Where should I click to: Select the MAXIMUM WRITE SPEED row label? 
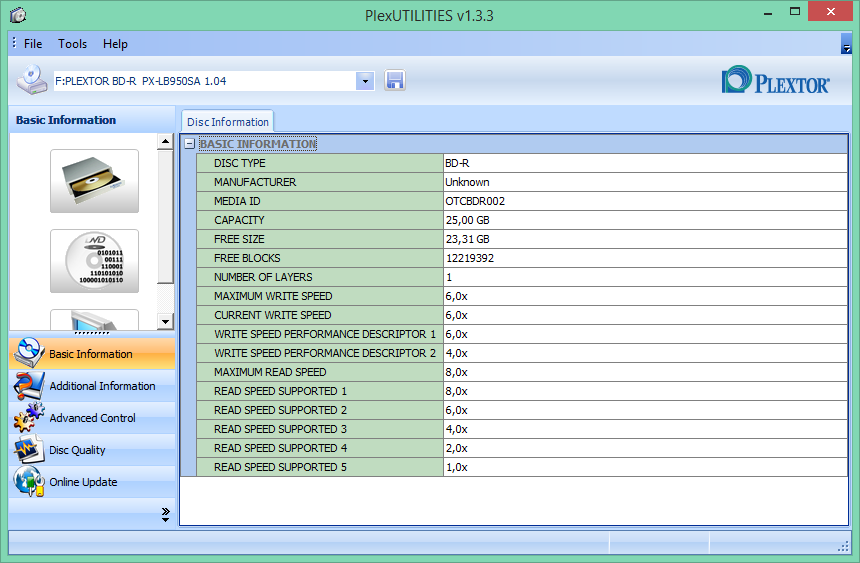273,296
